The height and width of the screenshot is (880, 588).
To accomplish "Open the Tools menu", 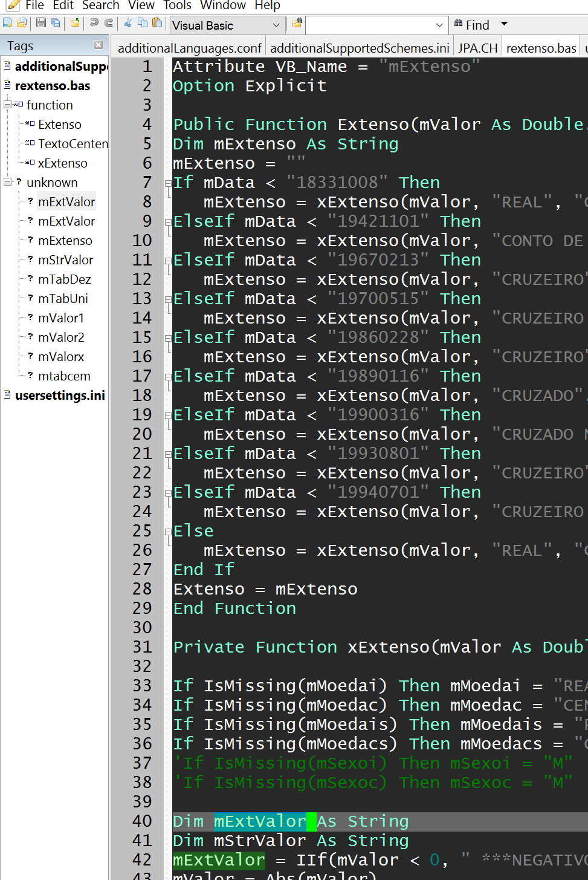I will click(x=177, y=5).
